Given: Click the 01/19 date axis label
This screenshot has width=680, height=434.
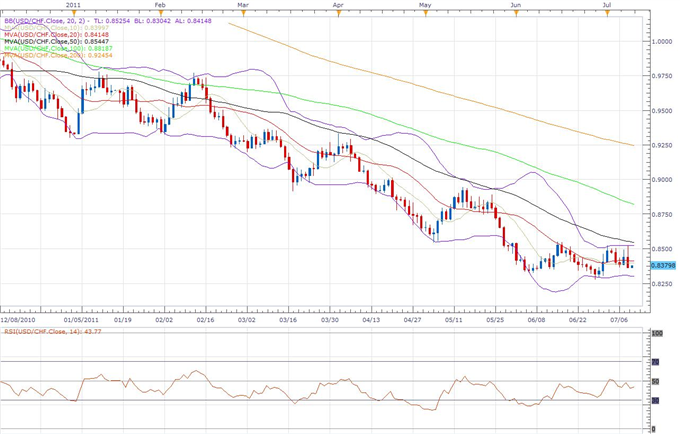Looking at the screenshot, I should coord(122,320).
